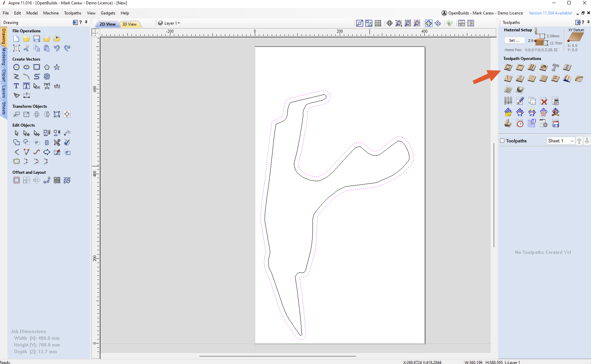Open the Align Objects tool
The width and height of the screenshot is (591, 364).
(x=67, y=114)
